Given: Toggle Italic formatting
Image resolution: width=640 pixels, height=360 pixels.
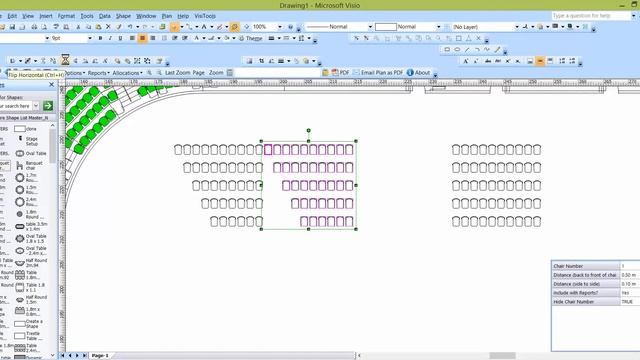Looking at the screenshot, I should point(110,38).
